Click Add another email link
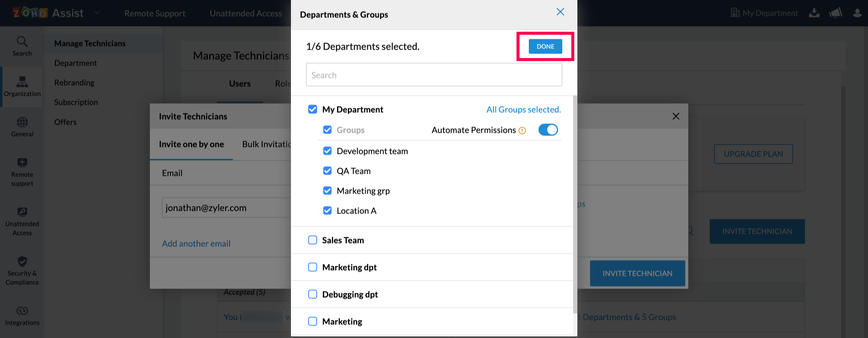Viewport: 868px width, 338px height. click(x=196, y=244)
